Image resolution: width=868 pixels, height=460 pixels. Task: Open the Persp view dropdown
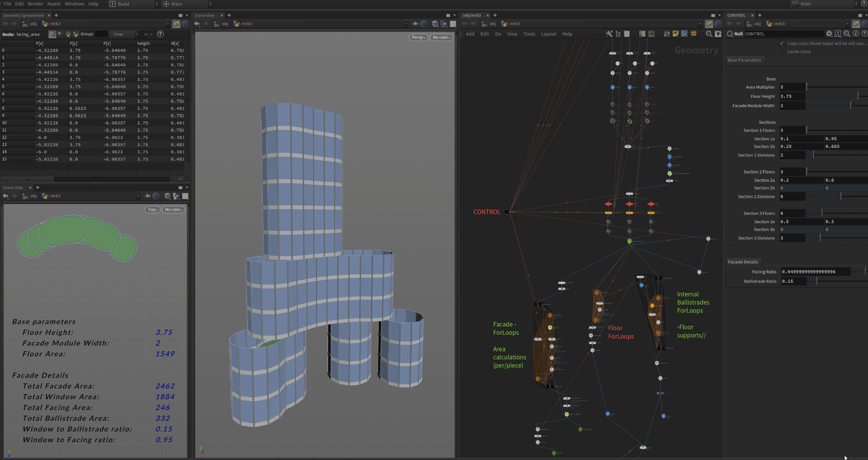coord(418,37)
